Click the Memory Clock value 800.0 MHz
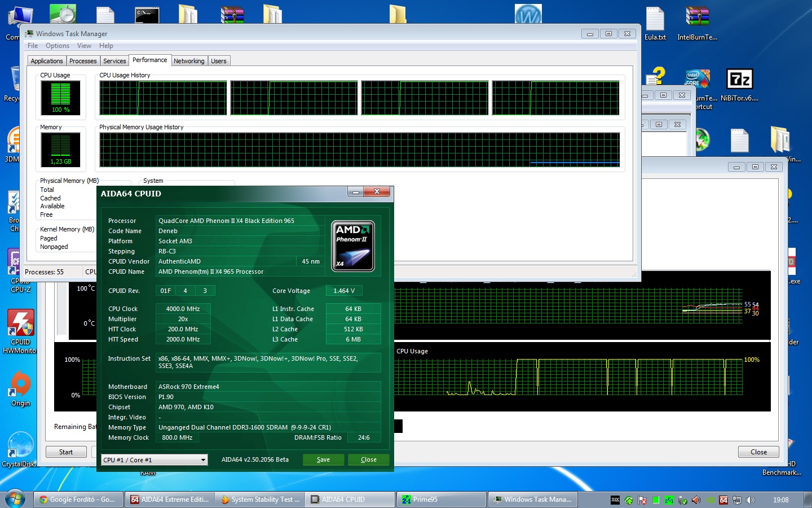This screenshot has height=508, width=812. (177, 437)
